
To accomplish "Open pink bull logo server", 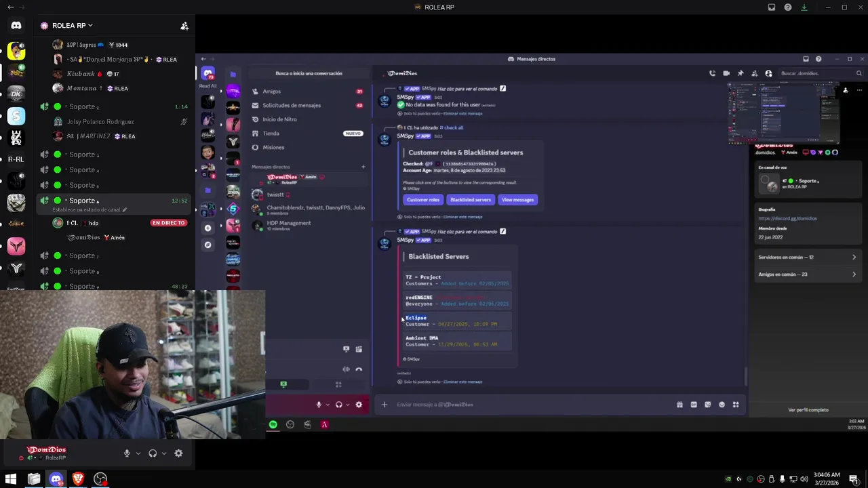I will [x=16, y=246].
